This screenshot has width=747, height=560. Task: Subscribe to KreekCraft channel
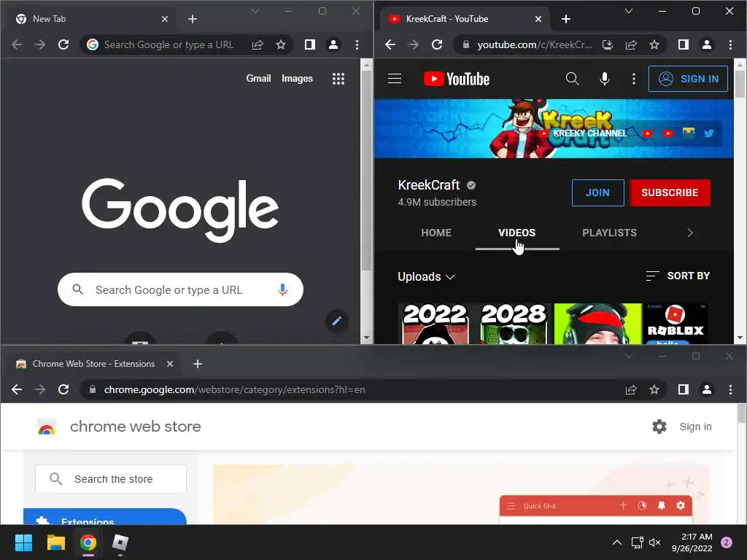670,192
